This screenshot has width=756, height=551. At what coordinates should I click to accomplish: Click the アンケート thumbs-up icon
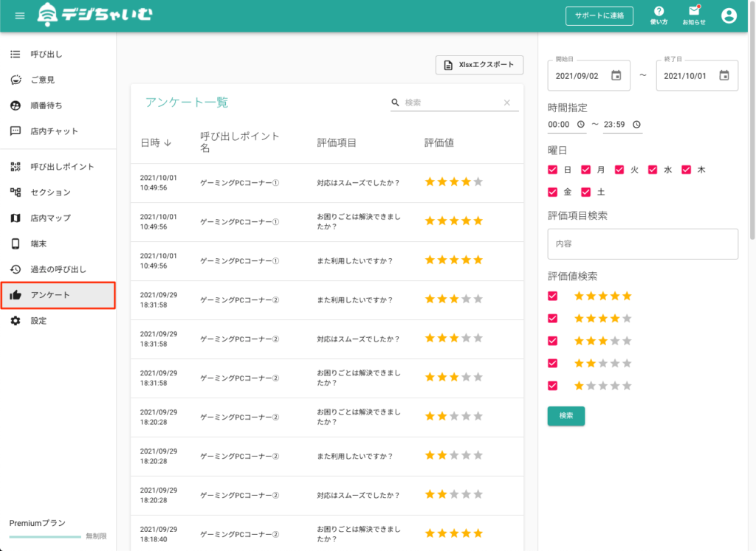coord(16,295)
